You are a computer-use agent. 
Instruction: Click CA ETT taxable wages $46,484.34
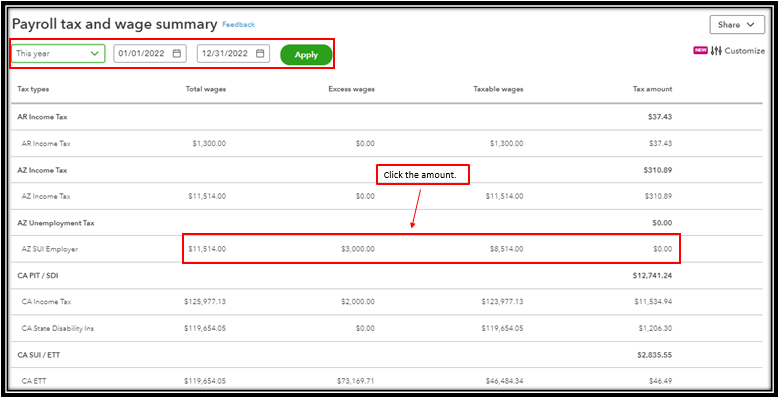coord(504,381)
